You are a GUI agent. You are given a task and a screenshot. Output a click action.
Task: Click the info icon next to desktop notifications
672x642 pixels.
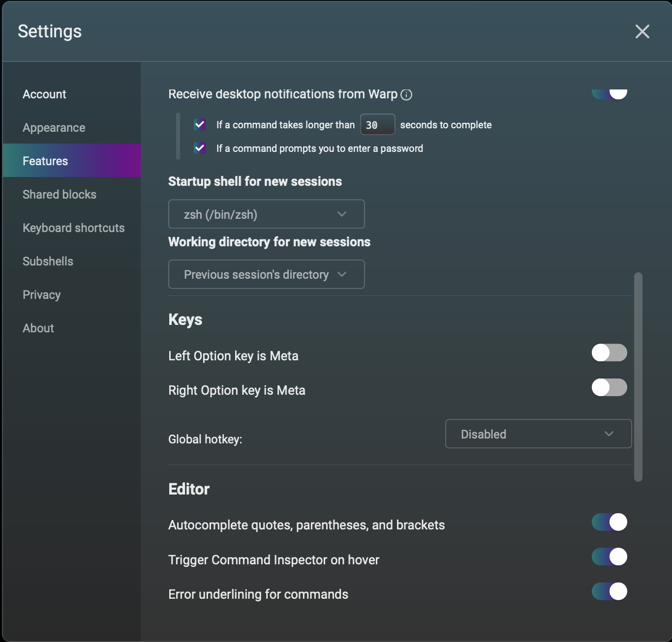pyautogui.click(x=406, y=94)
